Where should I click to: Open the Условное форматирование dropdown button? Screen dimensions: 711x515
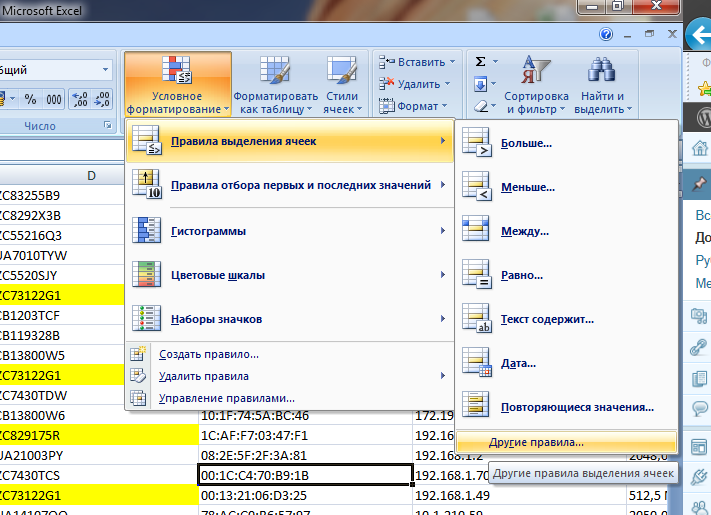pyautogui.click(x=177, y=85)
